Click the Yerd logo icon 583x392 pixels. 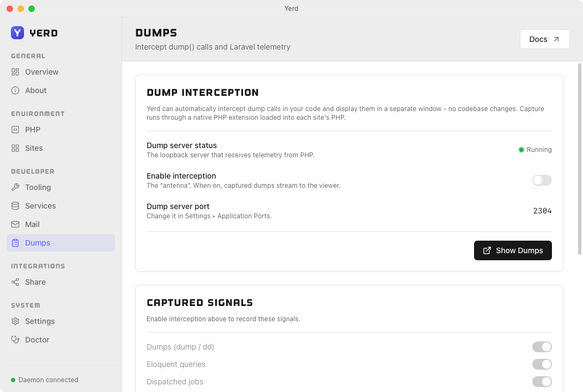[17, 33]
